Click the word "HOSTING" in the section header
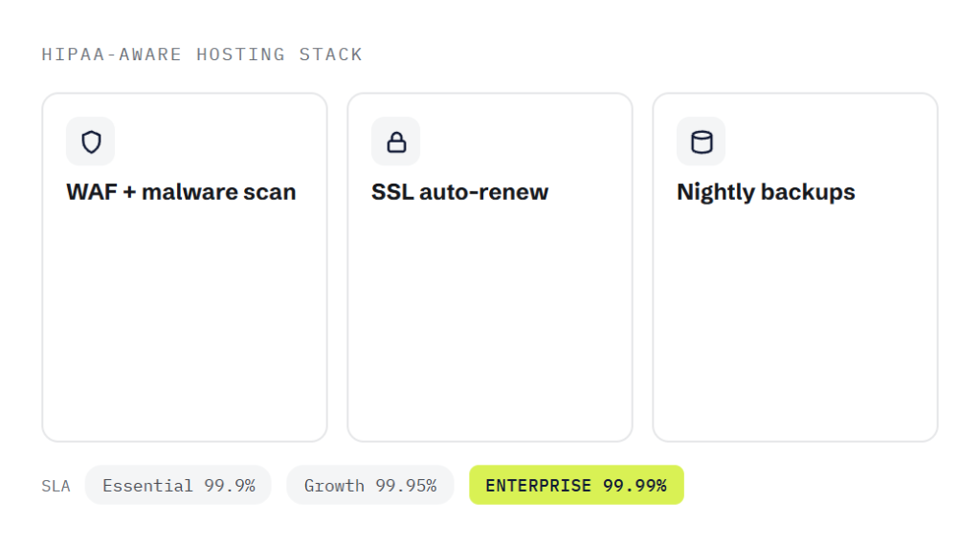The width and height of the screenshot is (980, 546). point(240,55)
